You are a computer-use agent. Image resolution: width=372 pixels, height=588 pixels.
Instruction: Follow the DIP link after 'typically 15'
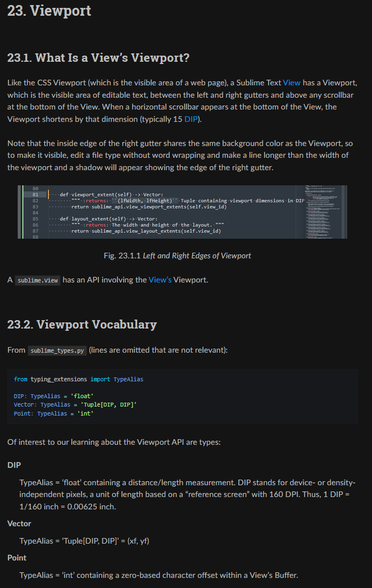191,119
